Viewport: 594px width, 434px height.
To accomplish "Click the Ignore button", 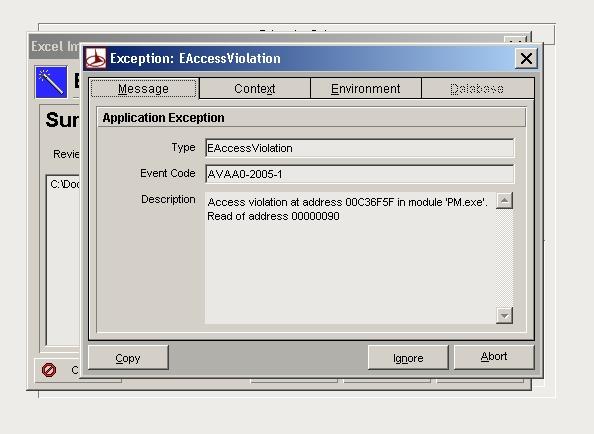I will click(408, 358).
